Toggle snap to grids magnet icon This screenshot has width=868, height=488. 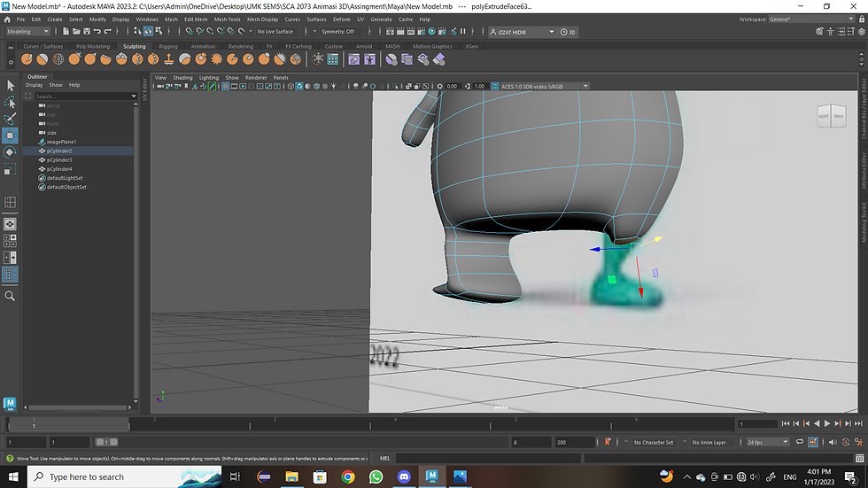click(190, 32)
